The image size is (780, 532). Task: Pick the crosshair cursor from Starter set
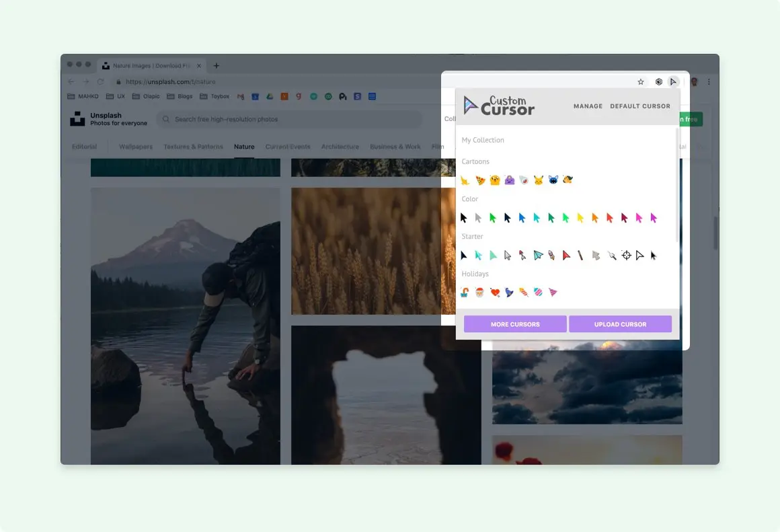[x=625, y=256]
